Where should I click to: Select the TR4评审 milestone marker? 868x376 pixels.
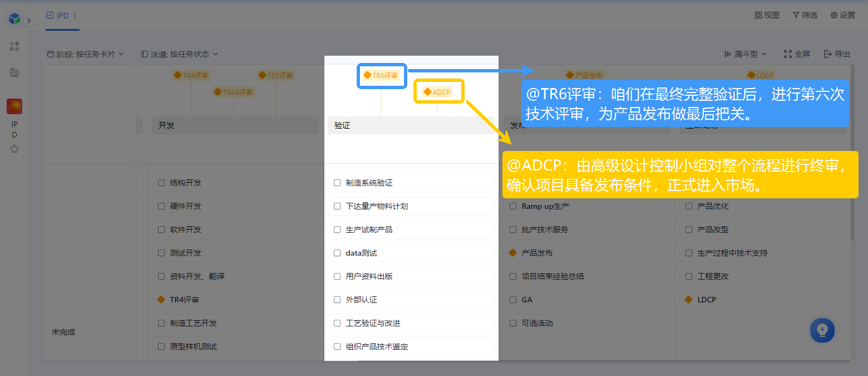pyautogui.click(x=191, y=75)
